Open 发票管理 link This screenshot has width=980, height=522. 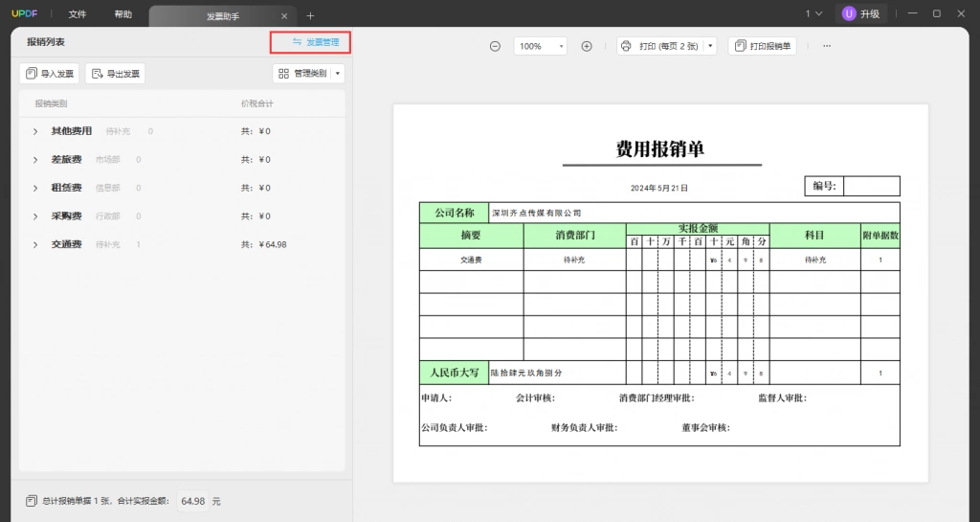[316, 42]
